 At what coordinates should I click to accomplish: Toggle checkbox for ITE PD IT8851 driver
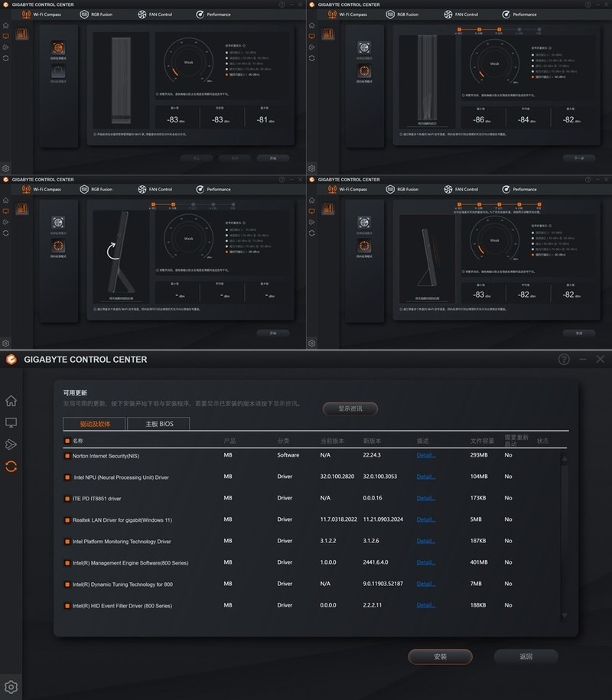67,499
